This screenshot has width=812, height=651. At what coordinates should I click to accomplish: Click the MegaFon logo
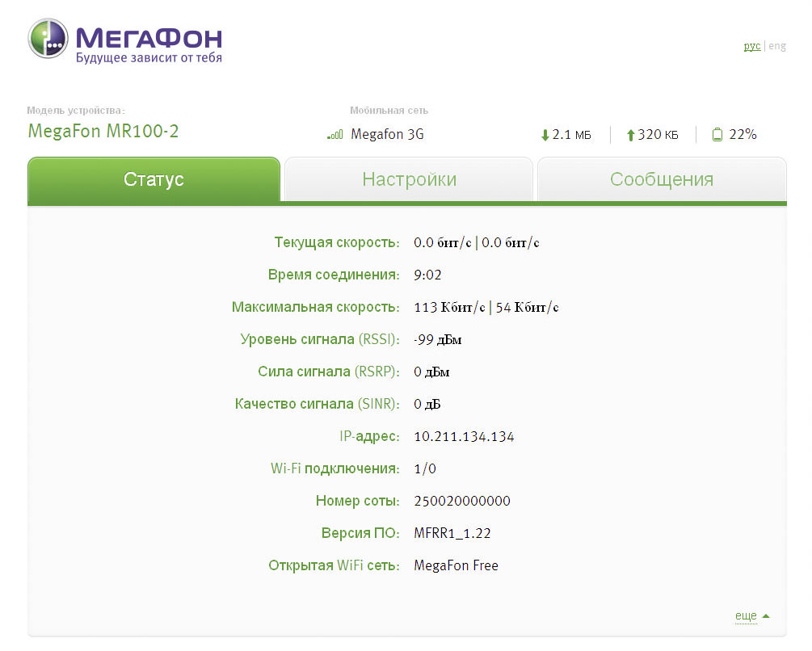click(x=124, y=40)
